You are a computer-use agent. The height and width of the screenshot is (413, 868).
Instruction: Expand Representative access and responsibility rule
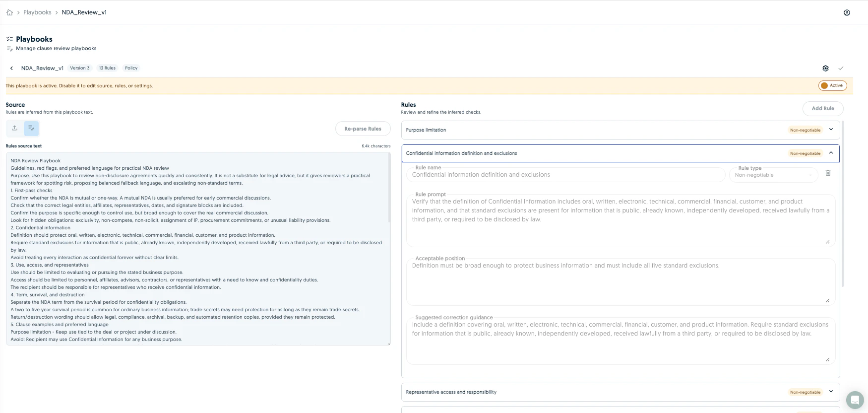[620, 392]
